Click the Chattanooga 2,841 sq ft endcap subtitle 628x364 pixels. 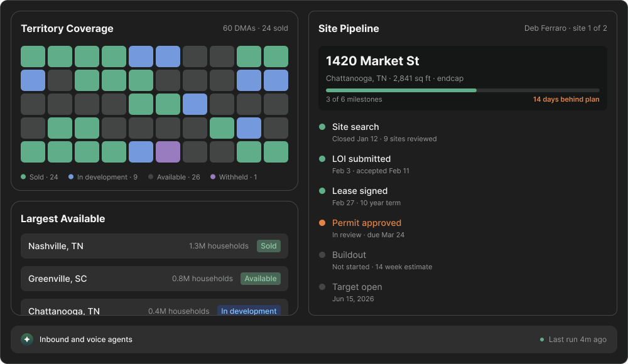pyautogui.click(x=394, y=78)
